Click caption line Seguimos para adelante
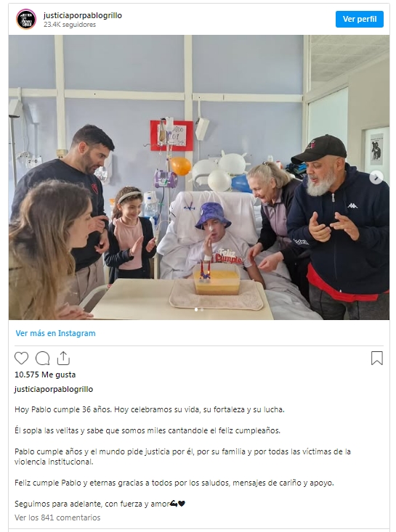This screenshot has width=396, height=532. click(100, 504)
